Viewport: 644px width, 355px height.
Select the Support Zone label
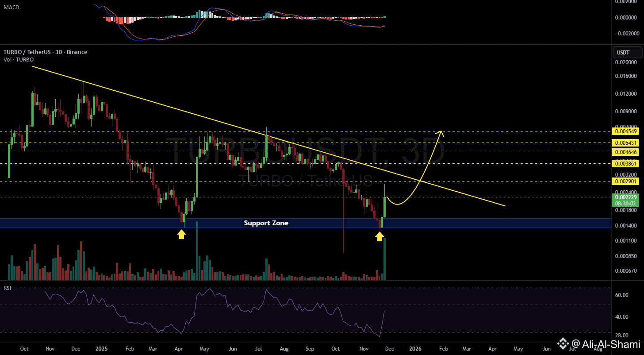pyautogui.click(x=266, y=223)
